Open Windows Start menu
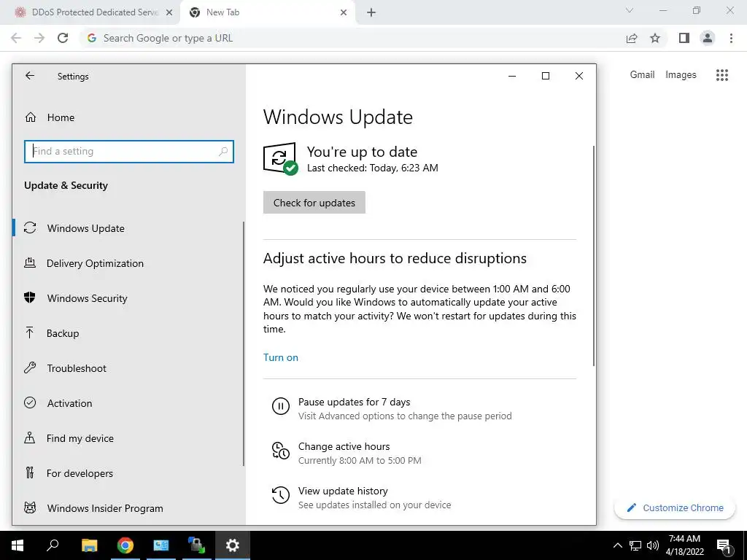 click(18, 545)
